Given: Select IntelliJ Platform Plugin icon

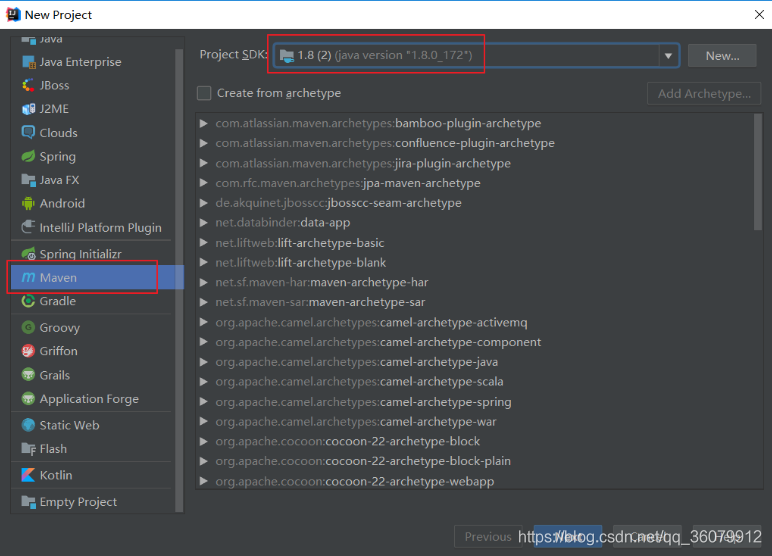Looking at the screenshot, I should [x=29, y=227].
